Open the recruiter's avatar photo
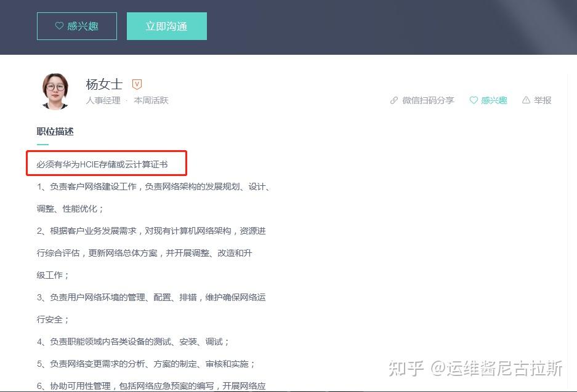 tap(55, 91)
